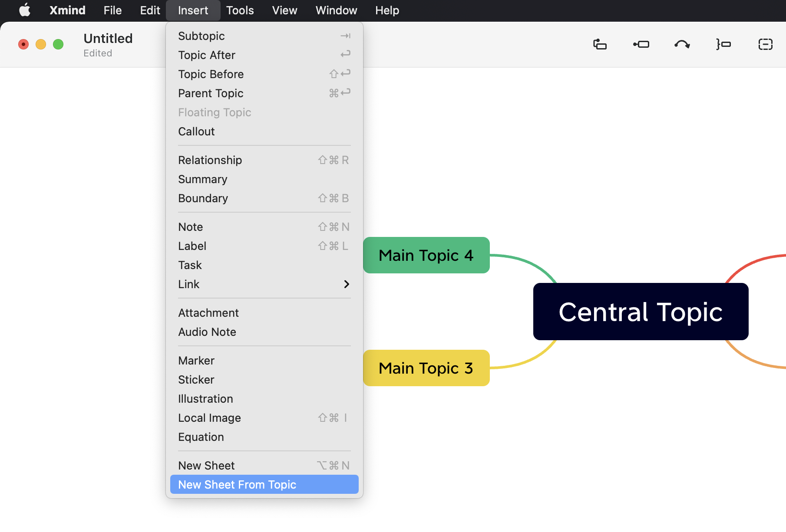The image size is (786, 532).
Task: Insert an Illustration from the menu
Action: pyautogui.click(x=264, y=399)
